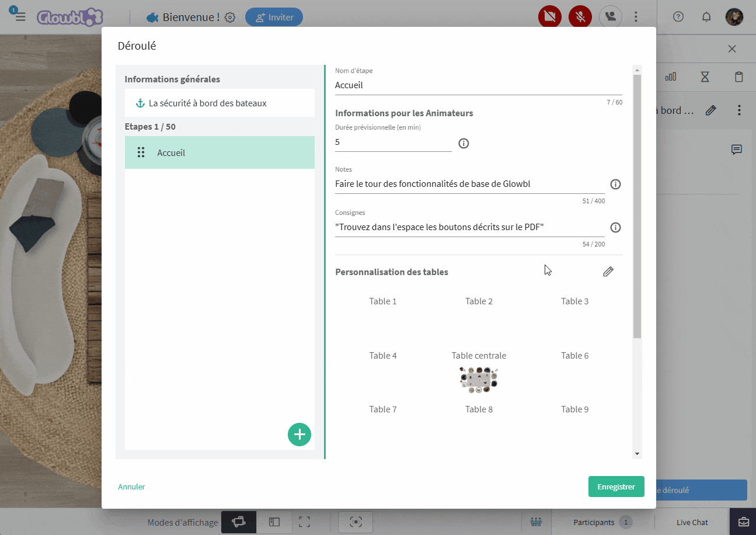Open the Live Chat tab
The width and height of the screenshot is (756, 535).
pos(692,523)
